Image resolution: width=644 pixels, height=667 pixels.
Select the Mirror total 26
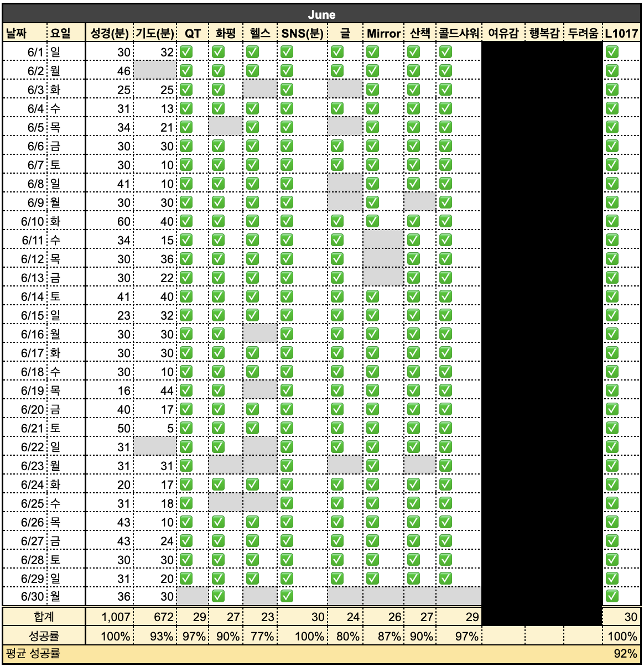pyautogui.click(x=383, y=617)
